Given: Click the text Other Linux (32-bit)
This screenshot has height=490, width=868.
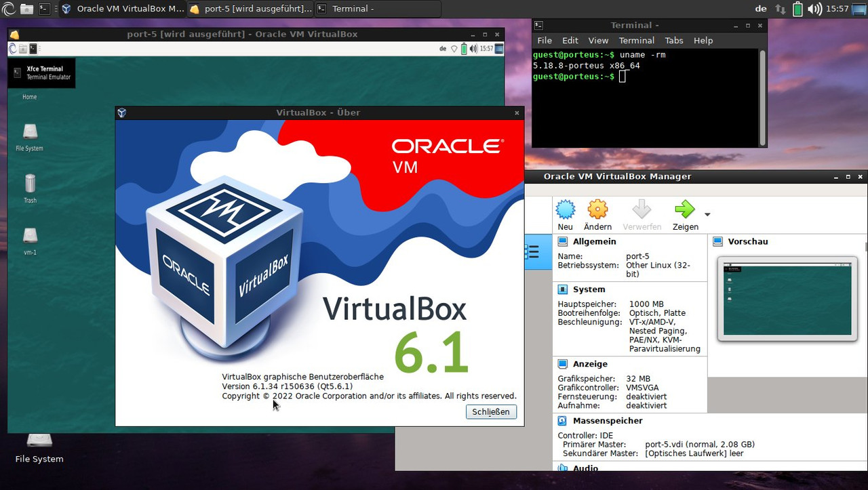Looking at the screenshot, I should (x=658, y=270).
